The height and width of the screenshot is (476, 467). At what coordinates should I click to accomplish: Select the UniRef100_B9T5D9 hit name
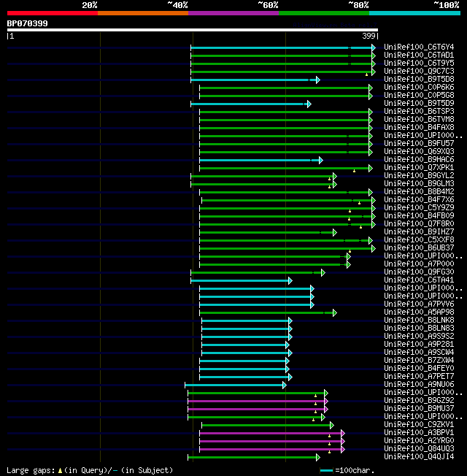point(419,103)
